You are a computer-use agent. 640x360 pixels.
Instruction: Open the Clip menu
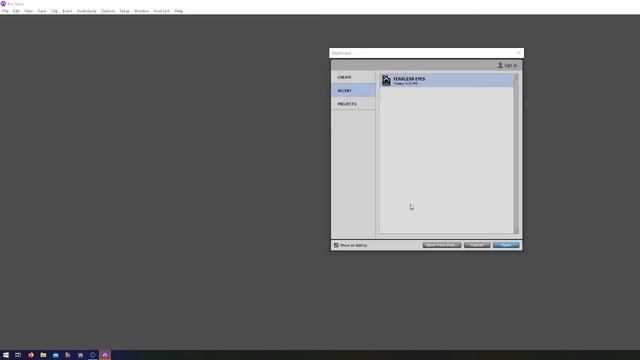[x=54, y=11]
